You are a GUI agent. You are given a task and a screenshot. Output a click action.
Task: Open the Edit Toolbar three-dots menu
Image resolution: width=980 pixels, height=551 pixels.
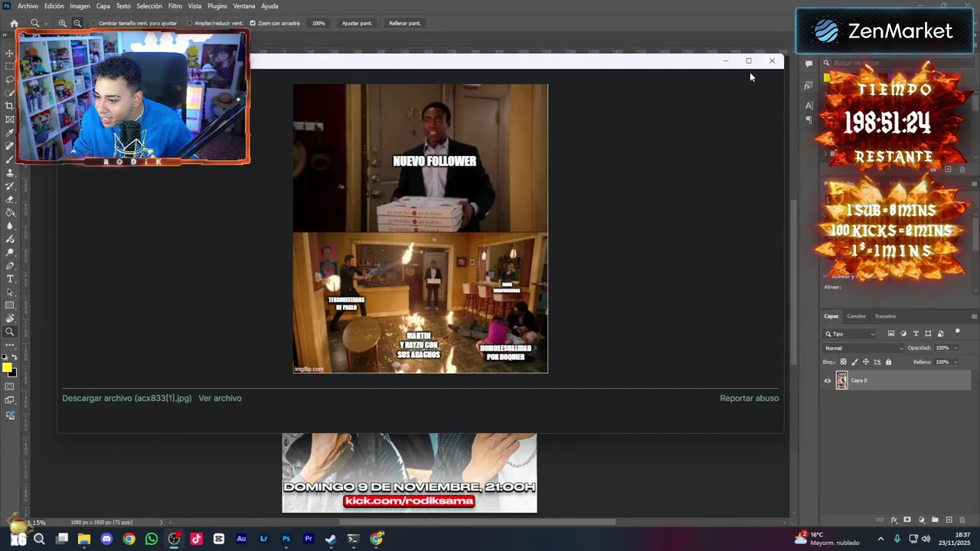[x=10, y=345]
